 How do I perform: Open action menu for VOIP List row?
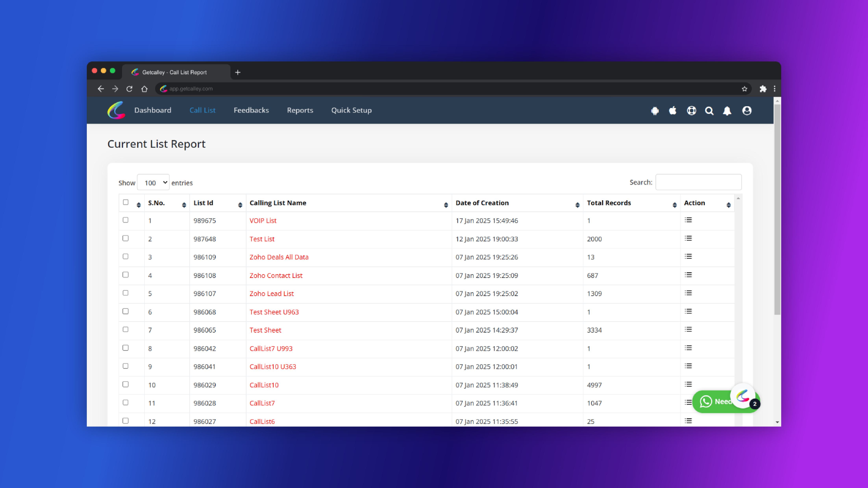[x=688, y=220]
